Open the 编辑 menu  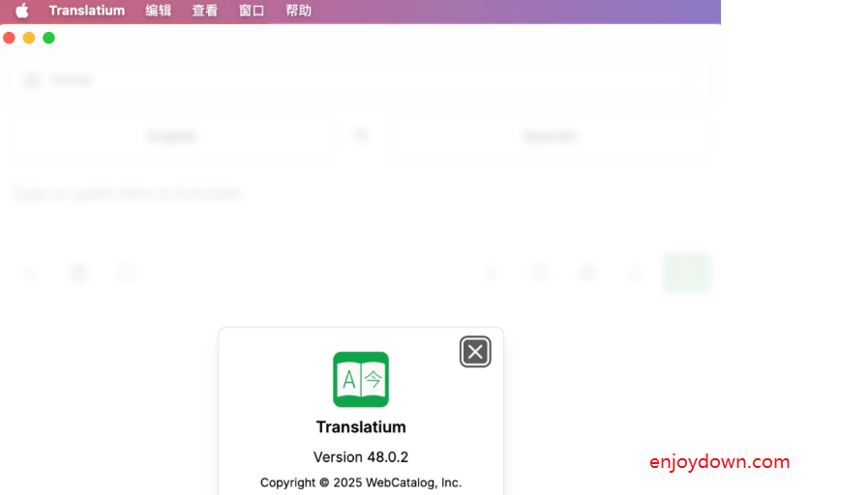coord(159,11)
